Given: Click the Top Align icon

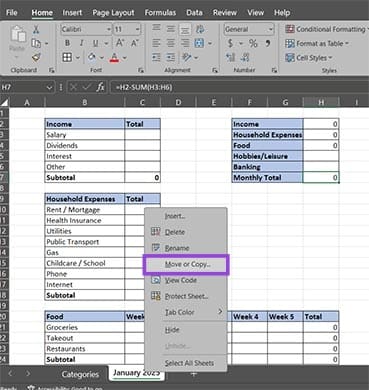Looking at the screenshot, I should click(x=156, y=29).
